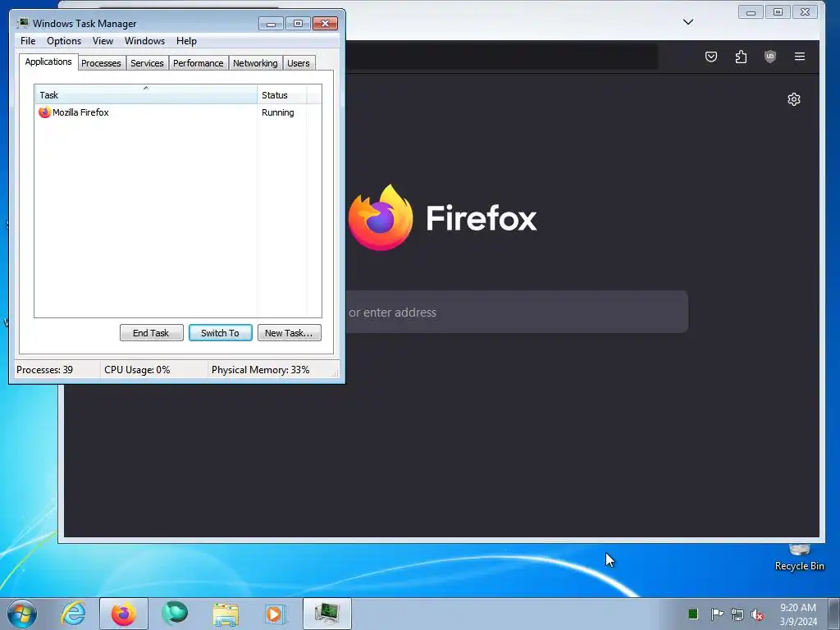Screen dimensions: 840x630
Task: Close the Windows Task Manager window
Action: [325, 24]
